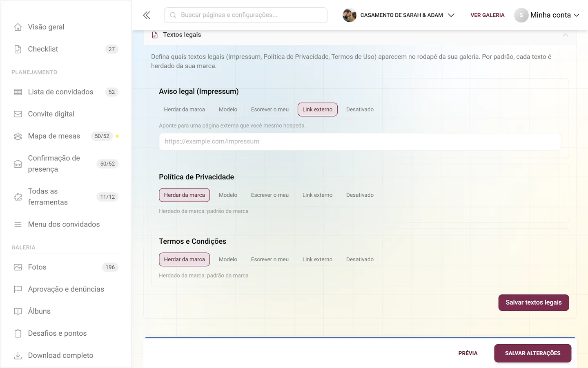This screenshot has width=588, height=368.
Task: Click the Lista de convidados table icon
Action: click(18, 92)
